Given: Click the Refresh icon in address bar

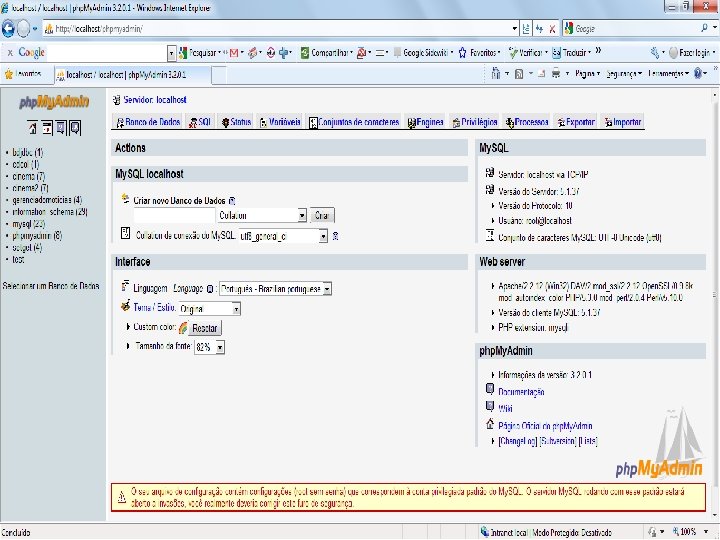Looking at the screenshot, I should coord(539,29).
